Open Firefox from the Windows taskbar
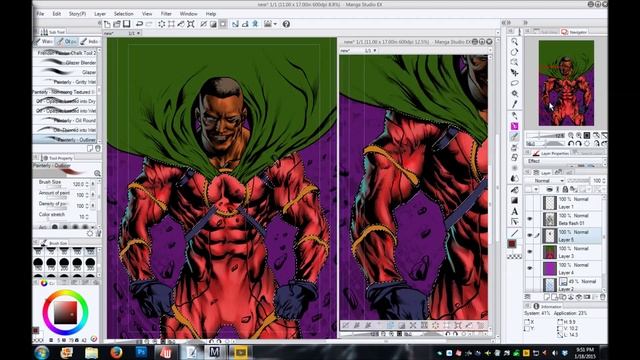Screen dimensions: 640x360 [116, 352]
